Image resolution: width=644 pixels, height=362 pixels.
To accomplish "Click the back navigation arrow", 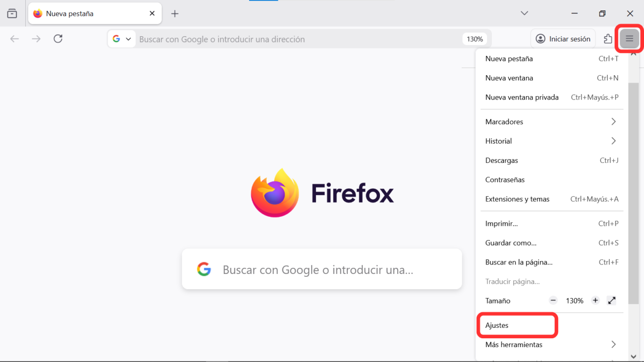I will point(14,39).
